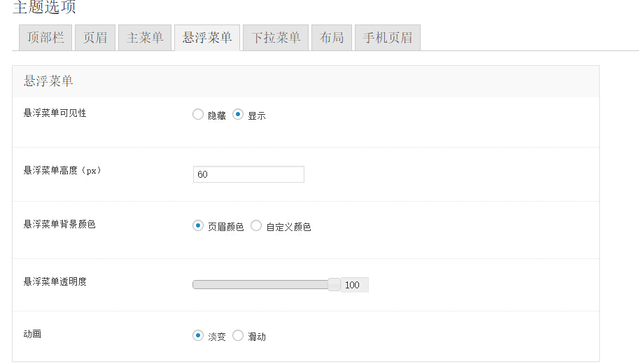
Task: Select the 主菜单 tab
Action: point(145,38)
